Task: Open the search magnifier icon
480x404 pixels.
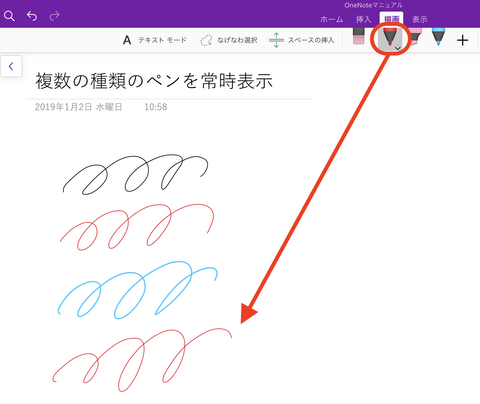Action: click(9, 16)
